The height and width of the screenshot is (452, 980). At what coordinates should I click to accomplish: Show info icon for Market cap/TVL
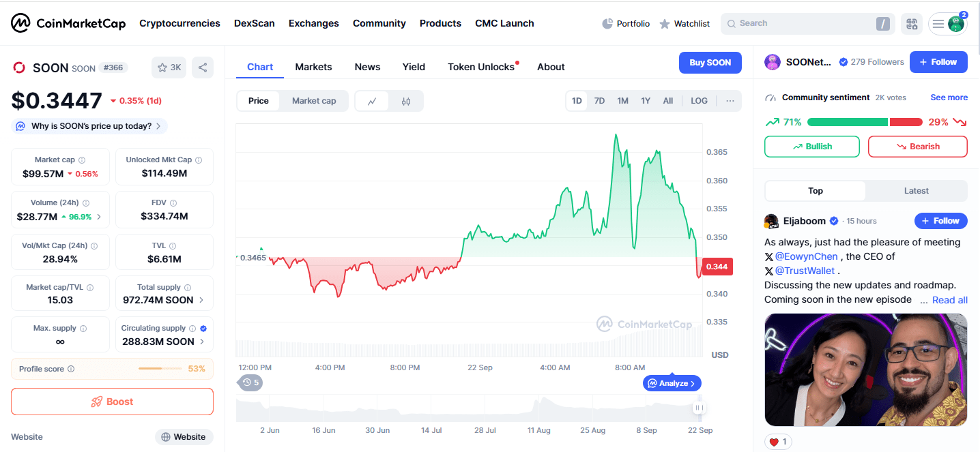point(90,288)
